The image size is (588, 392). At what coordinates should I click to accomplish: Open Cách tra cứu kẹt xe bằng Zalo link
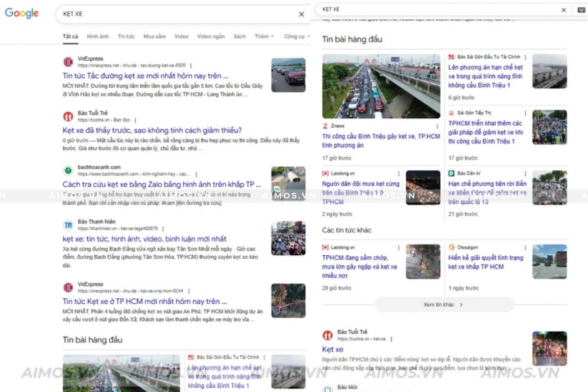162,185
